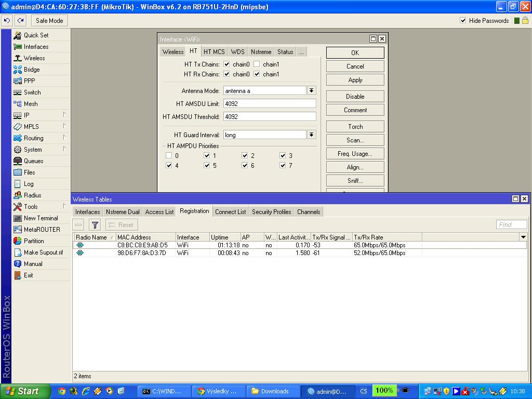
Task: Open Security Profiles tab
Action: pos(271,212)
